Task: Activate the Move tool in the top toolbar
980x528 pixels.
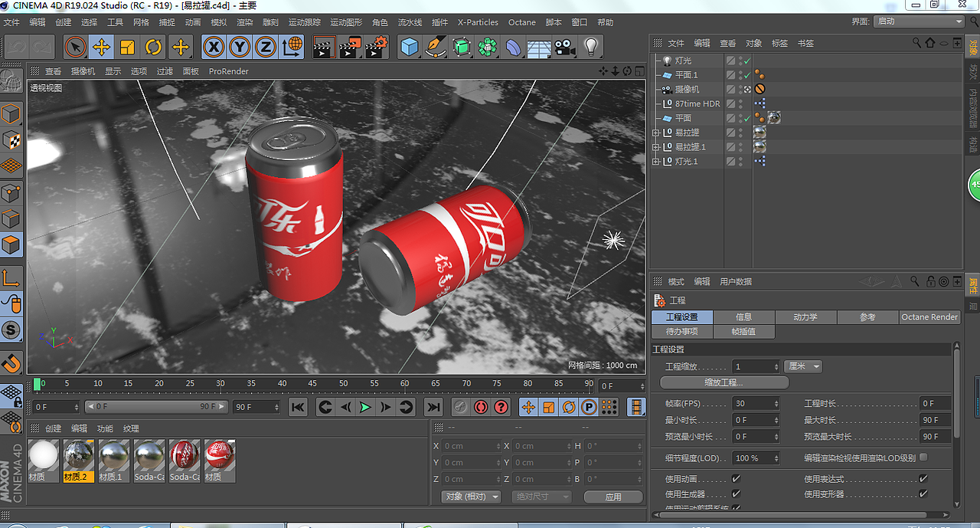Action: tap(101, 48)
